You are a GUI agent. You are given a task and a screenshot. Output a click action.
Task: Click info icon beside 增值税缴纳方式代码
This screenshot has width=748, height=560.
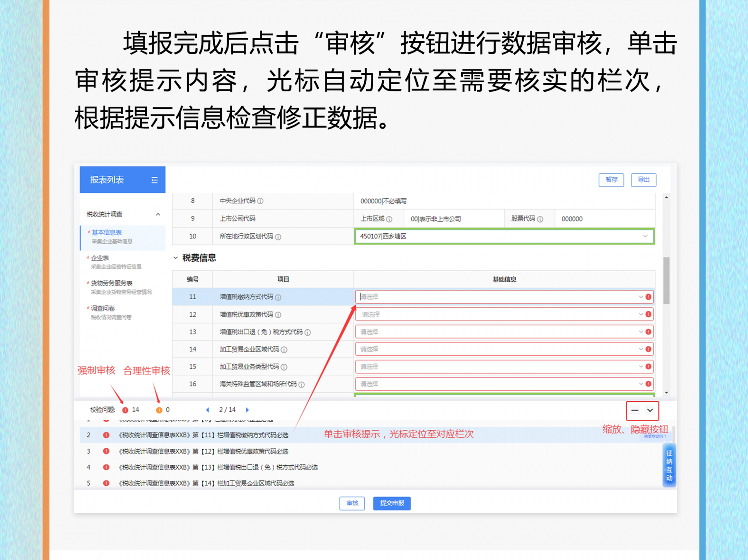(x=278, y=297)
